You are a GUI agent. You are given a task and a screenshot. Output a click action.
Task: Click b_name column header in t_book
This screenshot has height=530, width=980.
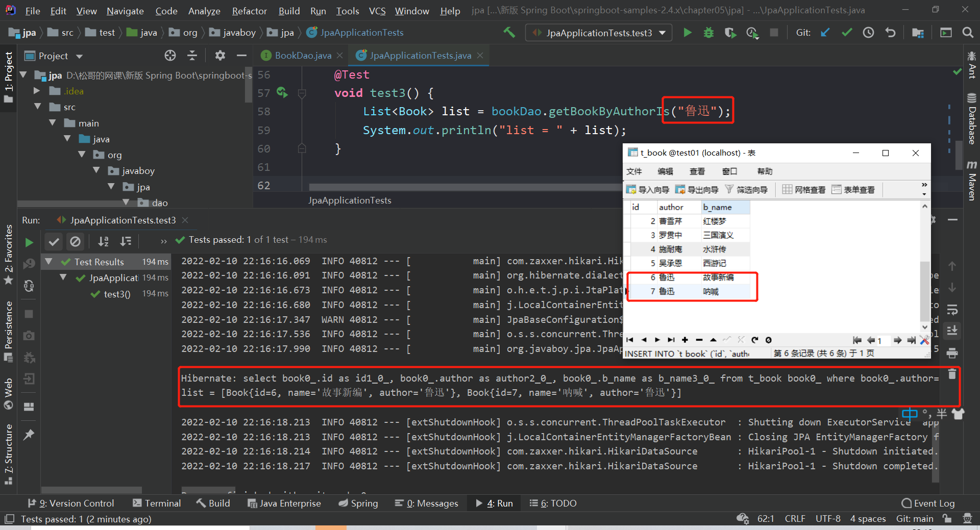[x=724, y=207]
